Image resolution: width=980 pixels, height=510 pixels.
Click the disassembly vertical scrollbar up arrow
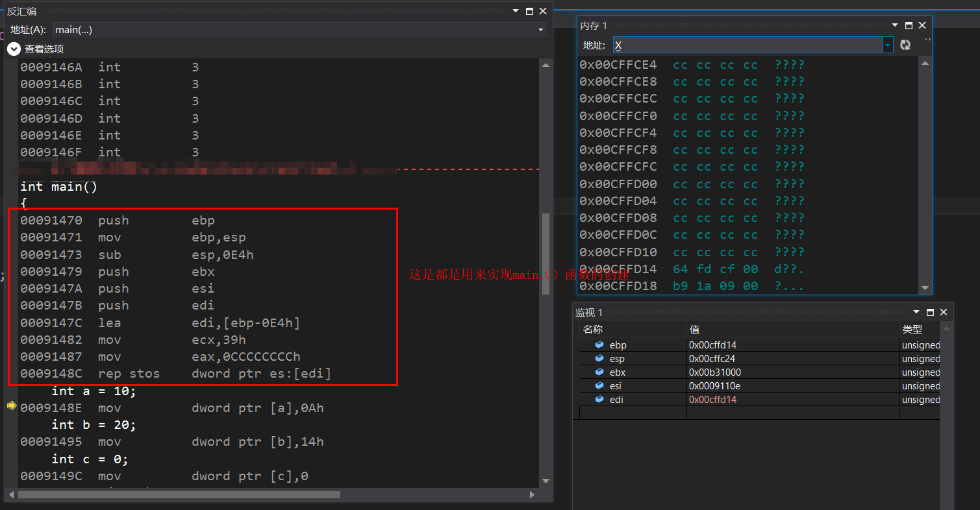pyautogui.click(x=546, y=64)
